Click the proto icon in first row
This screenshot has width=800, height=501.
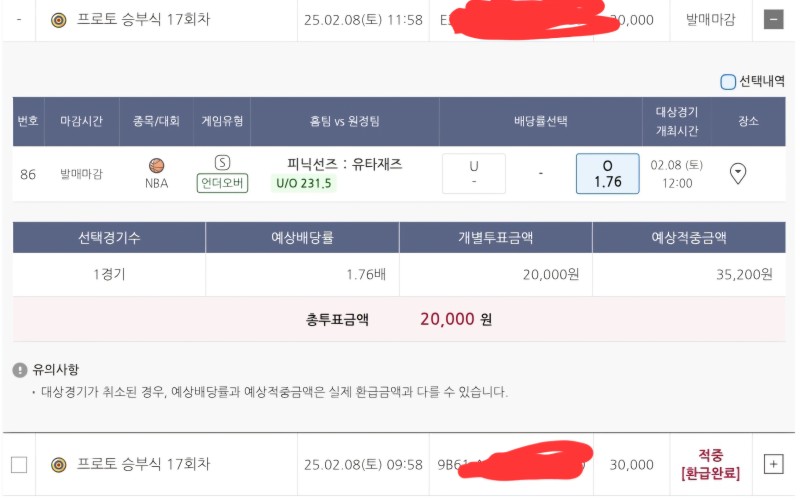coord(58,20)
